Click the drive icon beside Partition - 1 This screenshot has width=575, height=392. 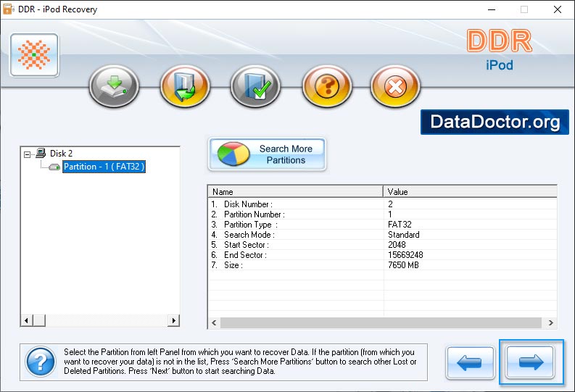(x=54, y=167)
